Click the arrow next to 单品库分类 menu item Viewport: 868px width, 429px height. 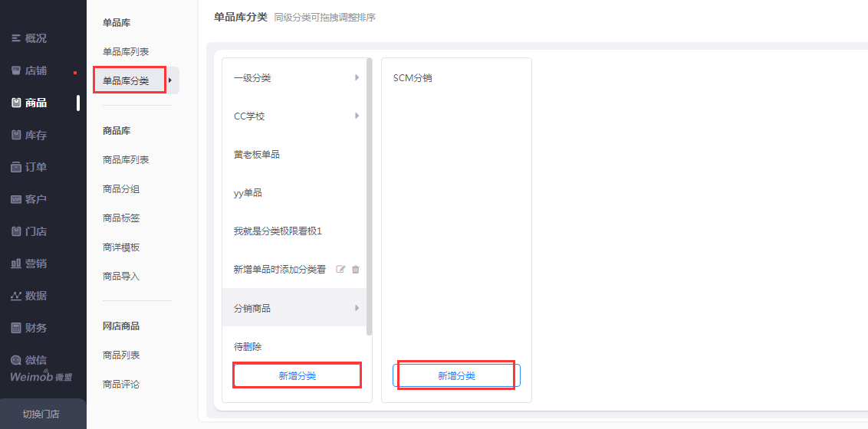[x=170, y=80]
